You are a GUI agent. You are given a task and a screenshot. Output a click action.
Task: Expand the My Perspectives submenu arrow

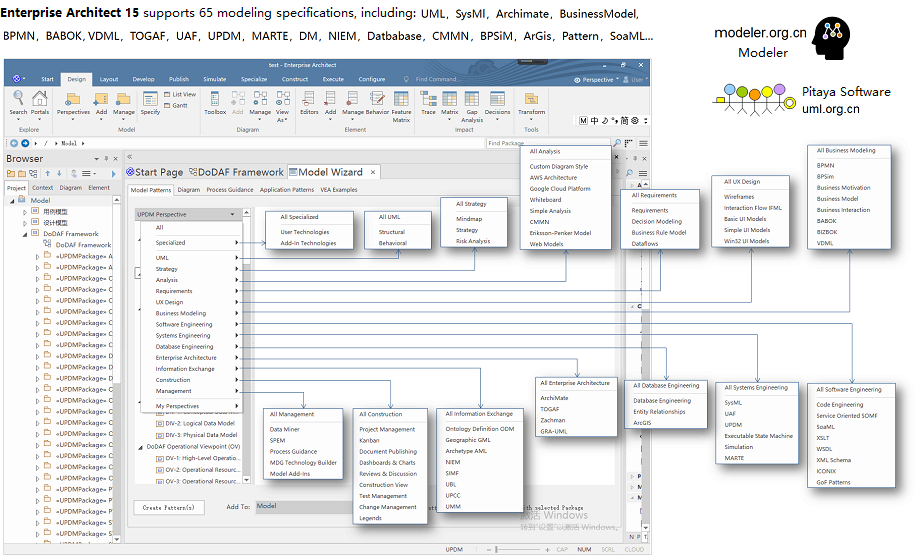tap(237, 406)
